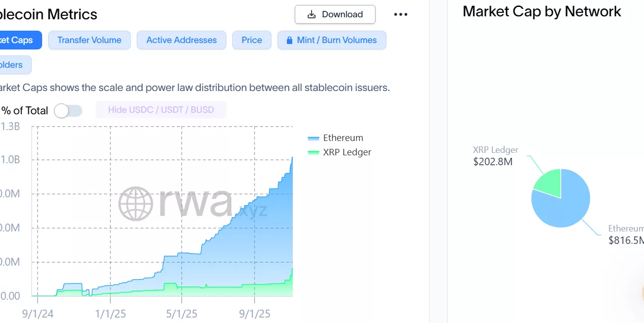
Task: Click the locked Mint / Burn Volumes tab
Action: [x=331, y=40]
